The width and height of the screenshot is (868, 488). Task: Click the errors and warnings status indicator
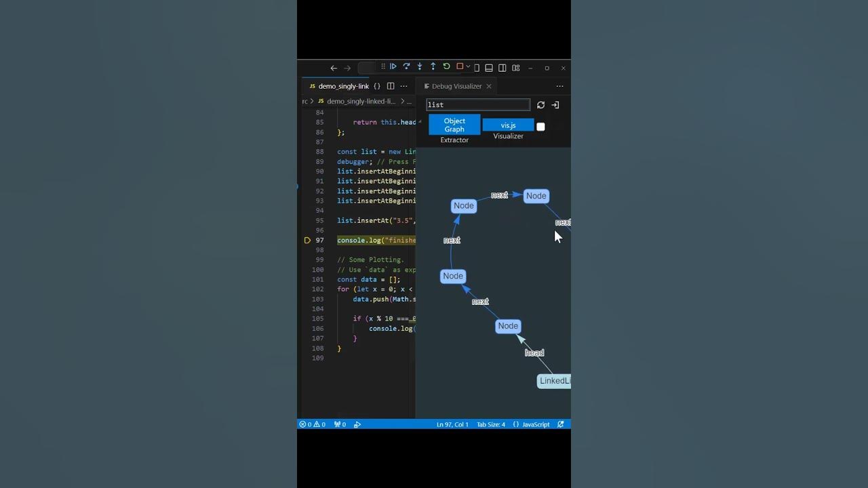(312, 424)
